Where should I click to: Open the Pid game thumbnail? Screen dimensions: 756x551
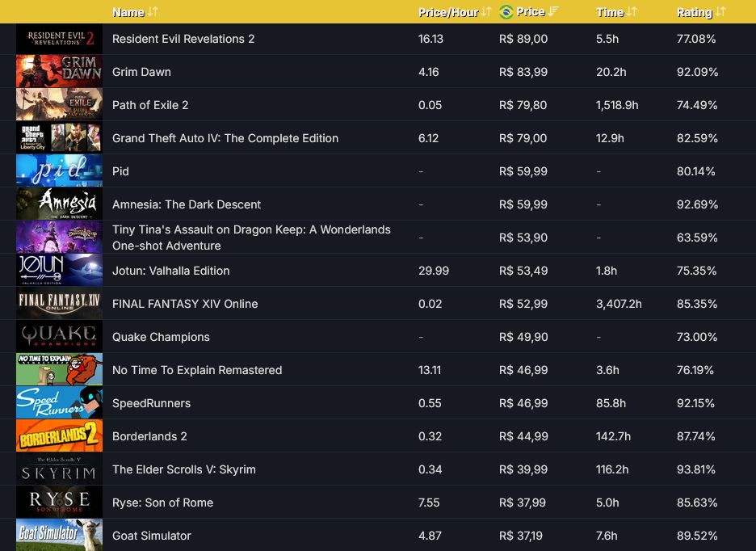point(59,170)
